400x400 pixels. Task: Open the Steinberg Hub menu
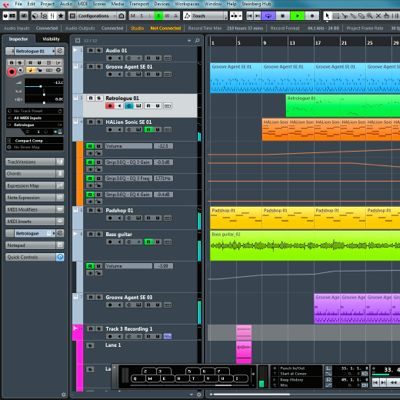click(x=256, y=4)
